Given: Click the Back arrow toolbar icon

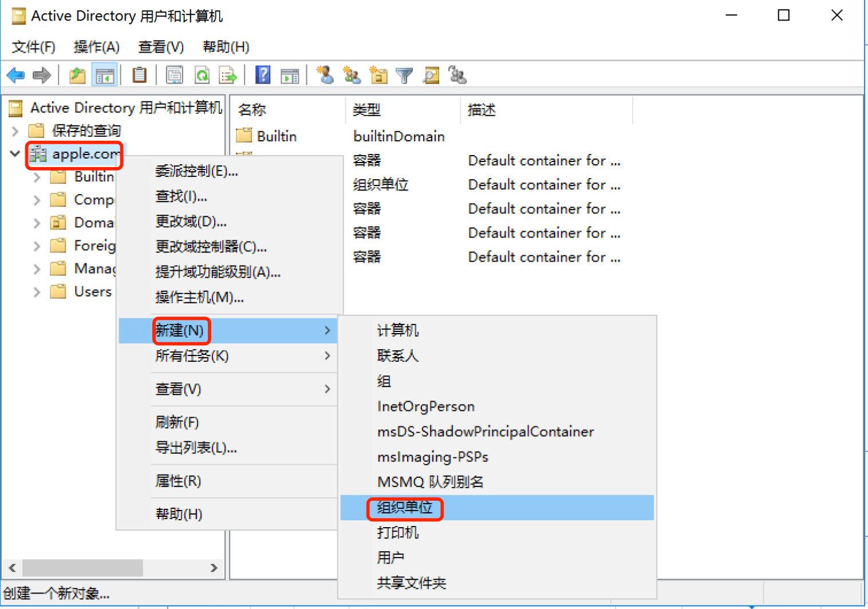Looking at the screenshot, I should pos(15,75).
